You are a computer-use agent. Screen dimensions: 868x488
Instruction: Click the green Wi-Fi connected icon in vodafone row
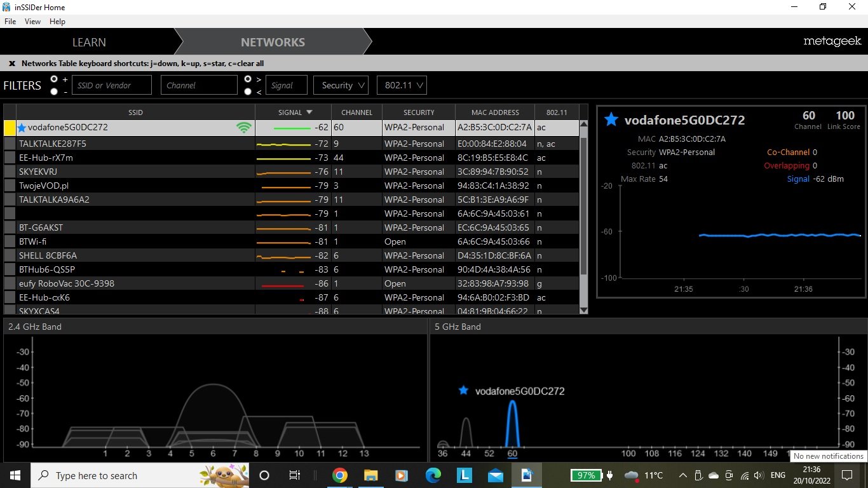(x=243, y=128)
